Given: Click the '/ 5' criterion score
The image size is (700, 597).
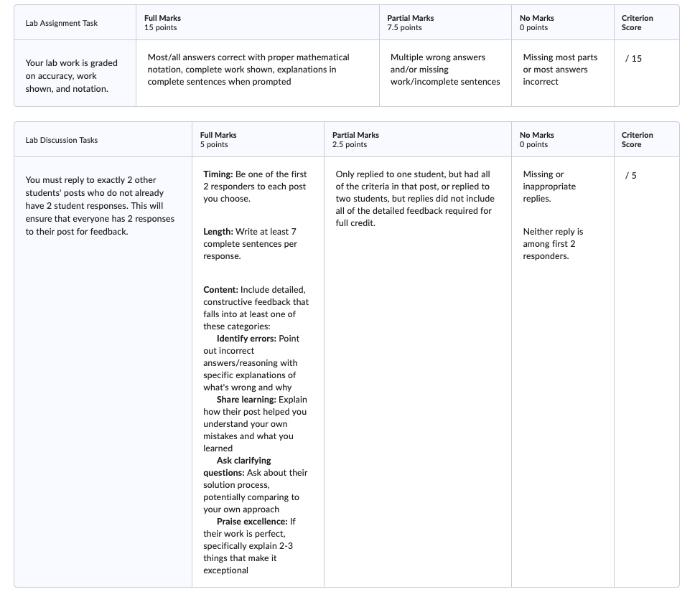Looking at the screenshot, I should click(x=630, y=176).
